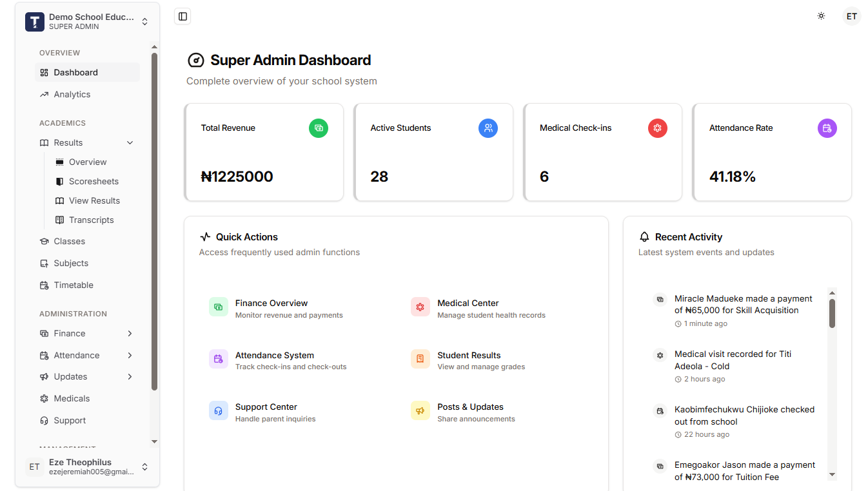
Task: Open the Demo School organization switcher
Action: [144, 21]
